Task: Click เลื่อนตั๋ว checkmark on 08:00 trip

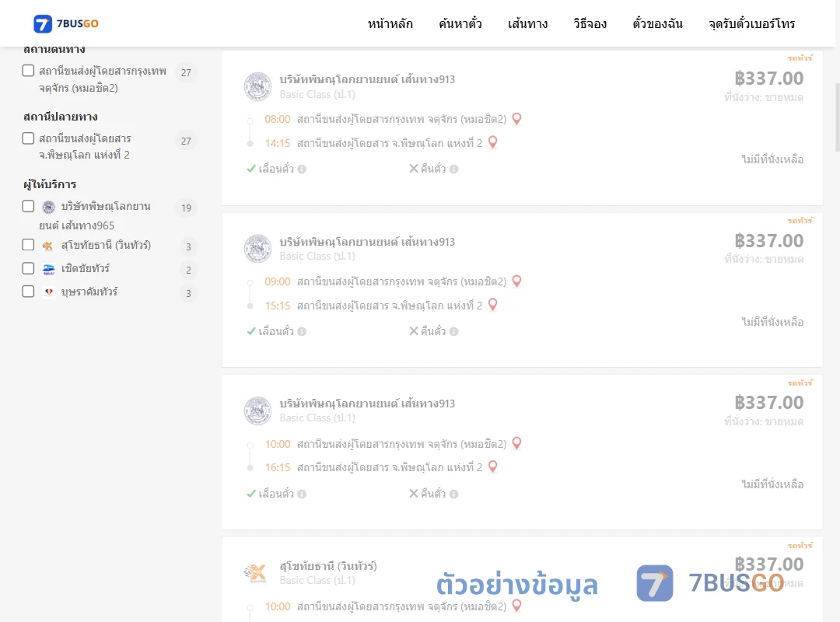Action: [250, 169]
